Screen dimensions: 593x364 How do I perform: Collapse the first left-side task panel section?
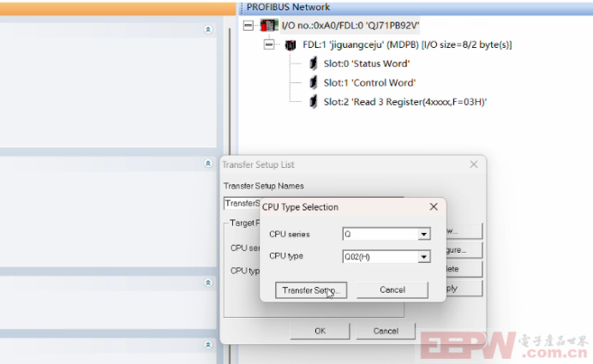click(x=208, y=29)
